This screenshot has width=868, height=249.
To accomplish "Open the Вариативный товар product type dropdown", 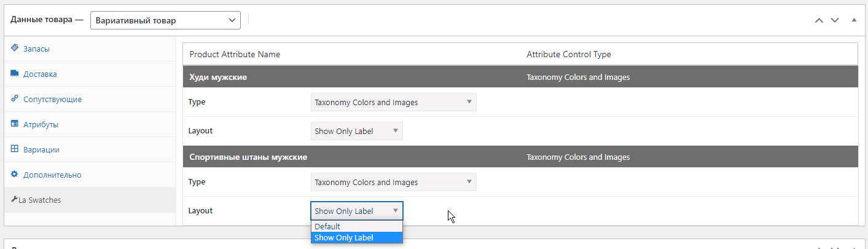I will (x=165, y=20).
